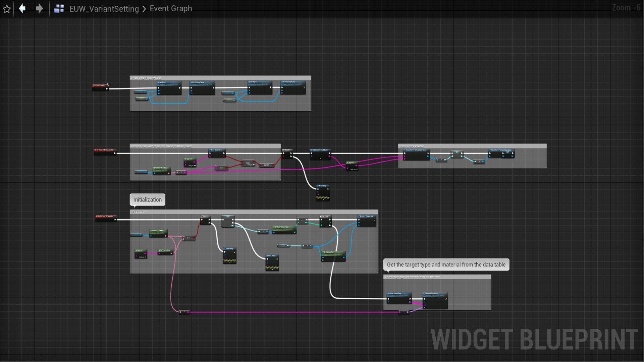Select the Branch node in Initialization group
This screenshot has height=362, width=644.
[206, 220]
